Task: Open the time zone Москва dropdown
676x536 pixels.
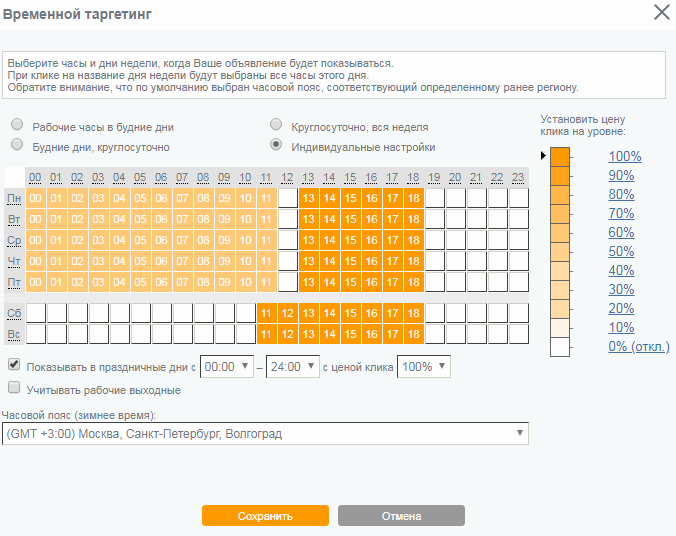Action: coord(265,433)
